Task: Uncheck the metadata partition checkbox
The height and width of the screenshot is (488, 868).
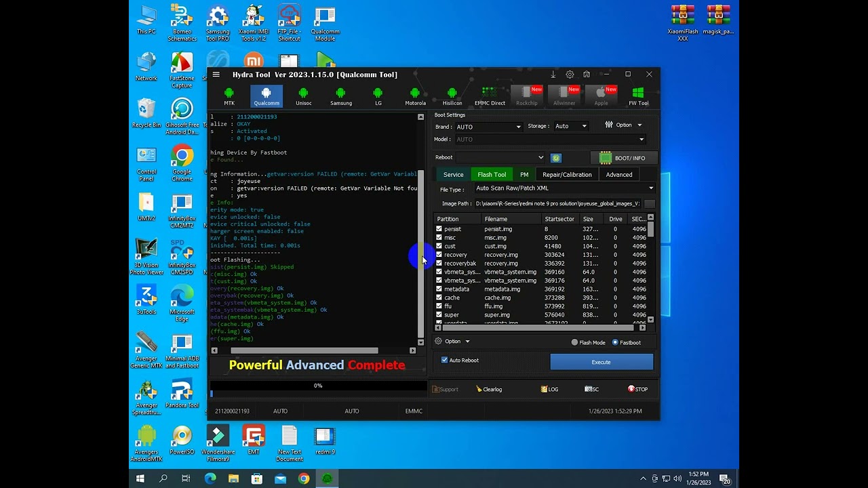Action: 439,289
